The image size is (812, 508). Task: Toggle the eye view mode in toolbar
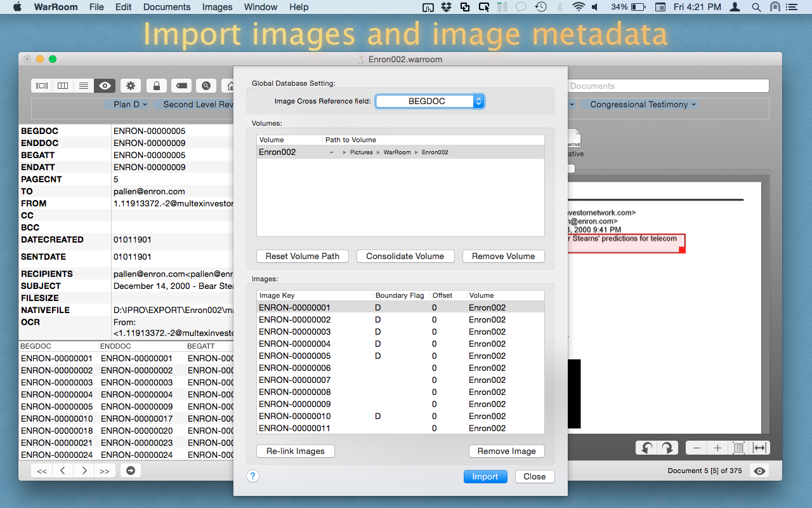tap(105, 86)
